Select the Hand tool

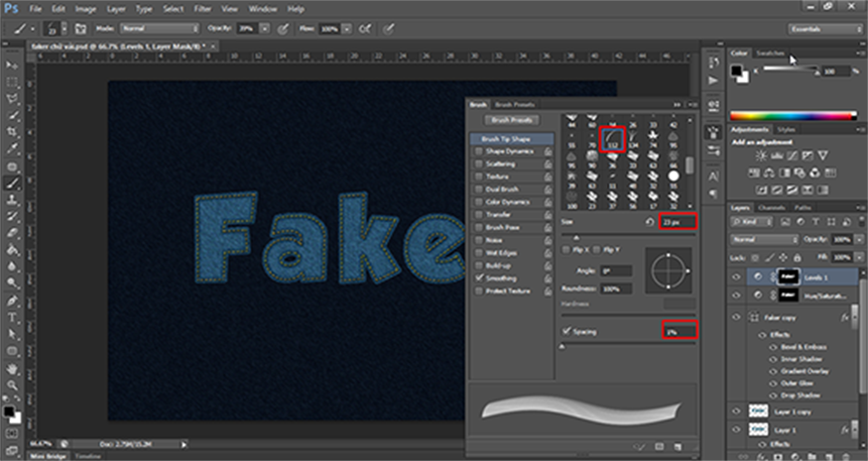pyautogui.click(x=13, y=367)
